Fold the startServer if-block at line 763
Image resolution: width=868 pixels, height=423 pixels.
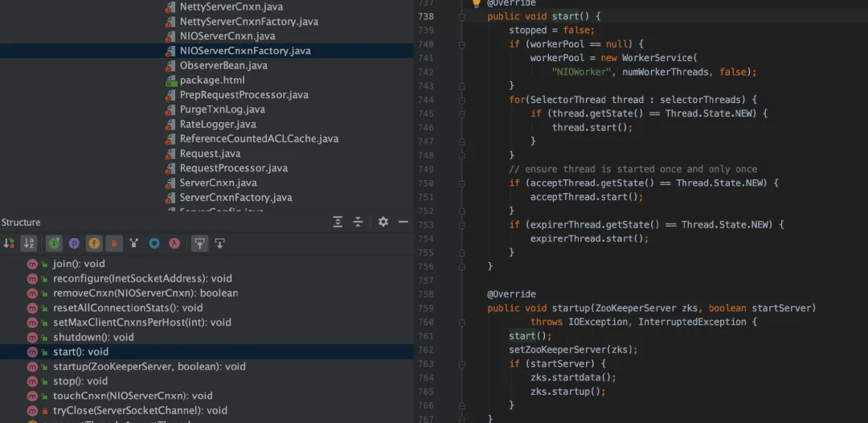click(x=461, y=364)
